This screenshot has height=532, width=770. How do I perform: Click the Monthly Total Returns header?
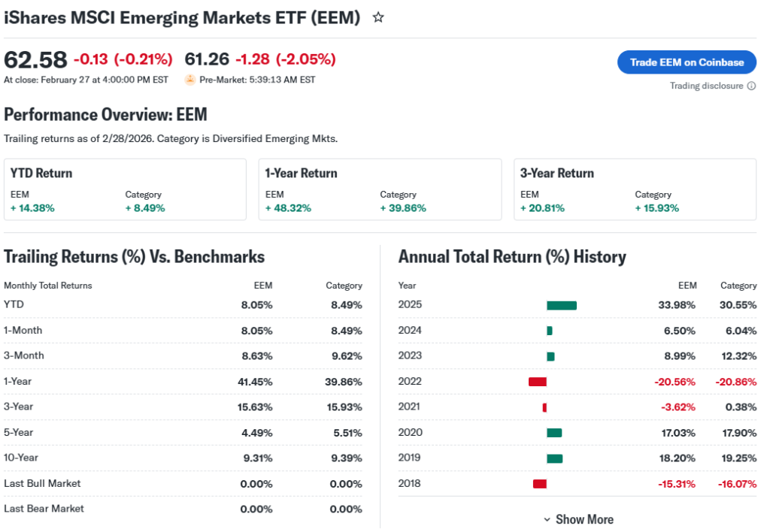pos(48,286)
